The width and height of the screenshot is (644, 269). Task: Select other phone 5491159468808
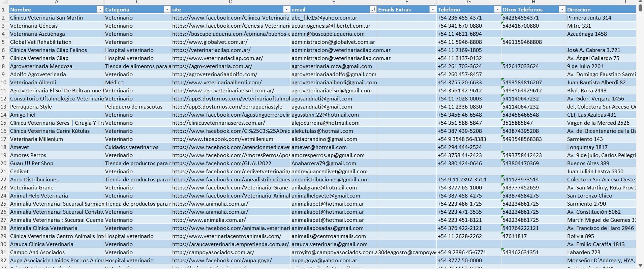pos(533,42)
